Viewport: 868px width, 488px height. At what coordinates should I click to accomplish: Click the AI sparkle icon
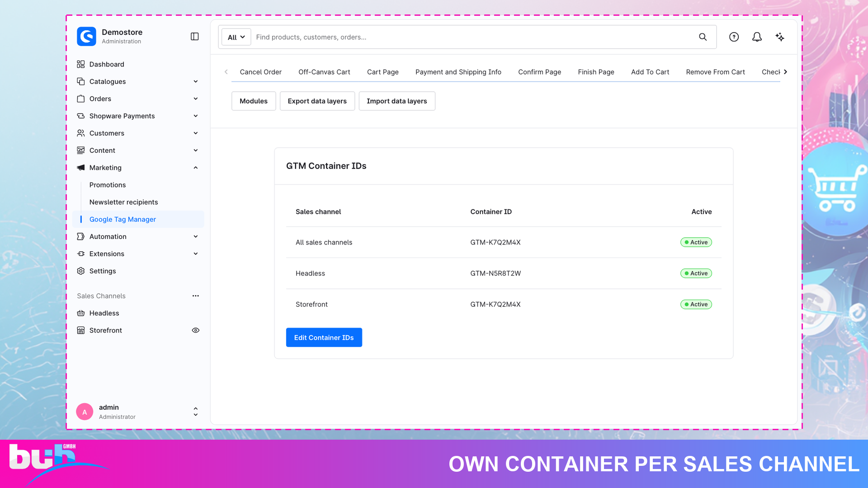(x=780, y=37)
